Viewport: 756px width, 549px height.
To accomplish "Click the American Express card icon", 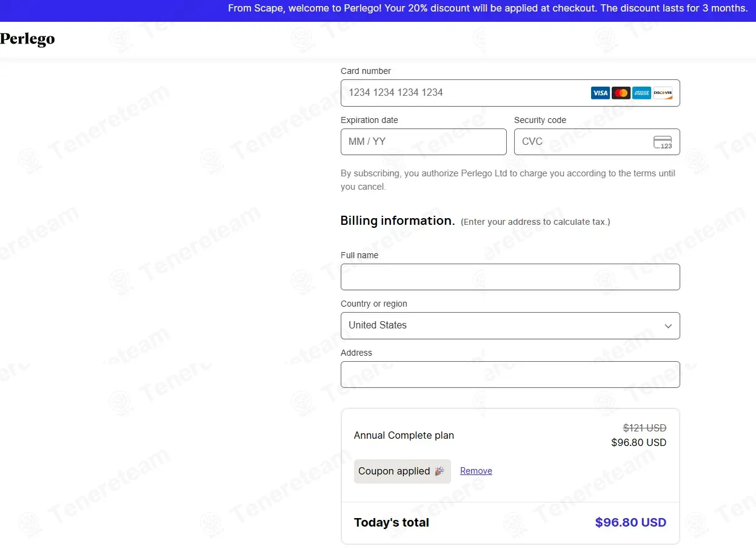I will [x=641, y=93].
